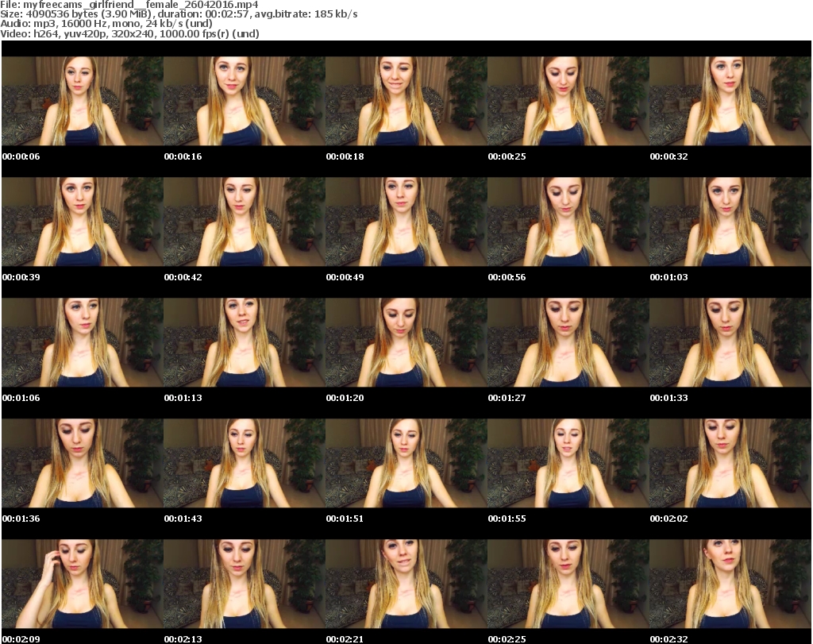This screenshot has height=644, width=813.
Task: Select the 00:01:43 frame thumbnail
Action: pos(245,463)
